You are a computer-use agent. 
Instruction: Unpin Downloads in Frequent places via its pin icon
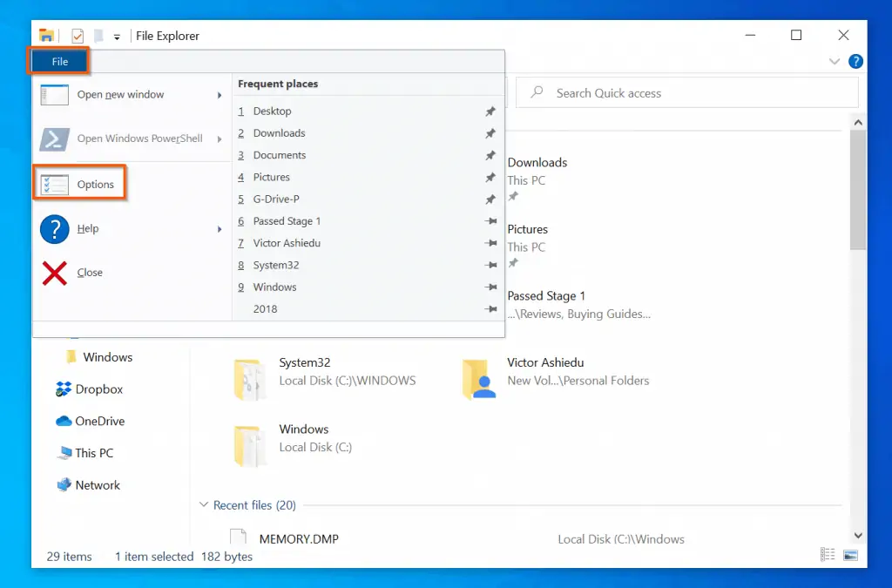(490, 133)
